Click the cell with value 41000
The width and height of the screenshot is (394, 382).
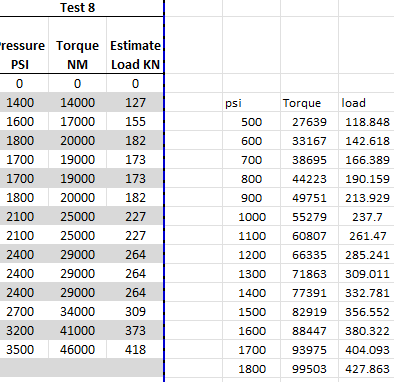[x=77, y=330]
